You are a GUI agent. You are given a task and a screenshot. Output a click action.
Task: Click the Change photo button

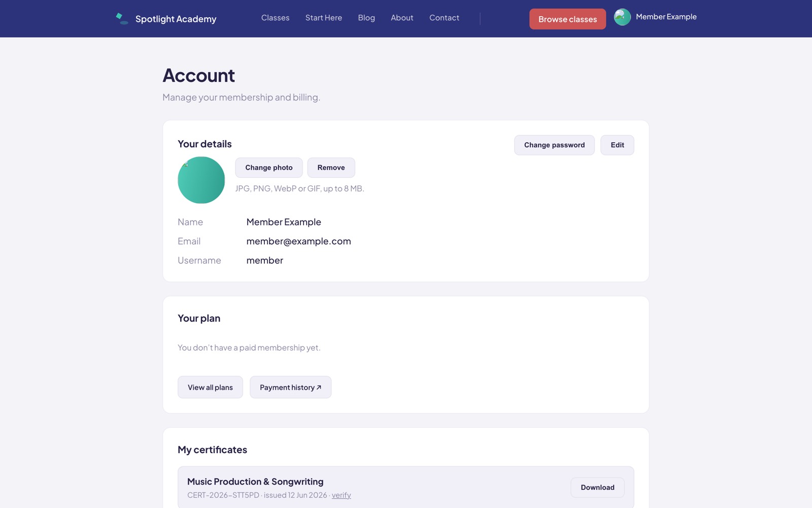click(269, 168)
